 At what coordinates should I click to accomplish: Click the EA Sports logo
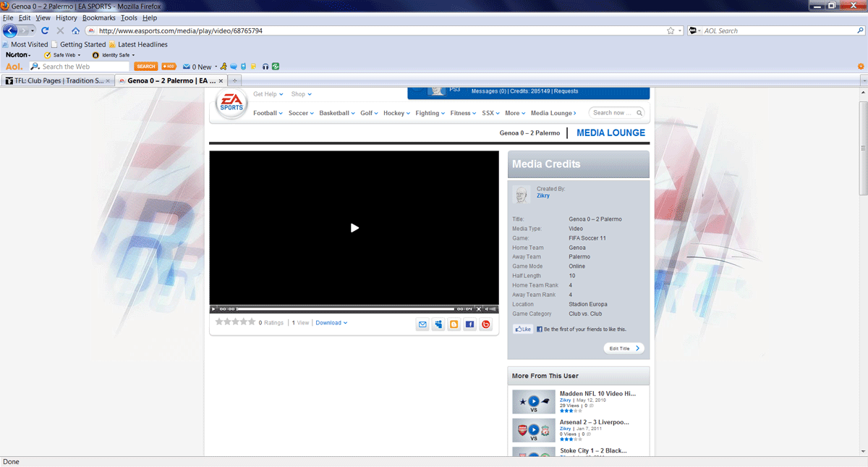click(x=231, y=105)
